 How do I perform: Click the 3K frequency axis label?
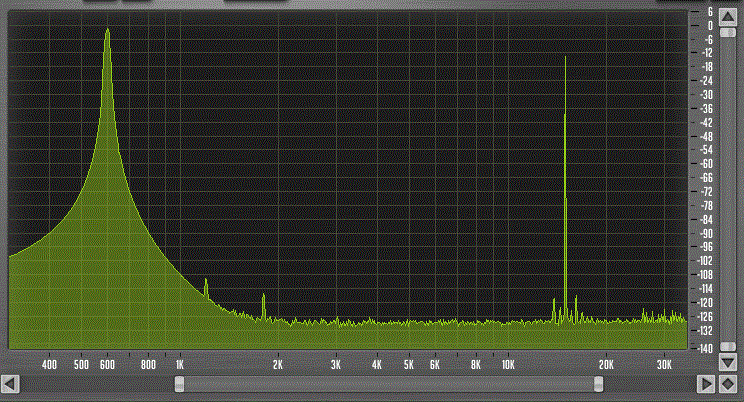[336, 365]
